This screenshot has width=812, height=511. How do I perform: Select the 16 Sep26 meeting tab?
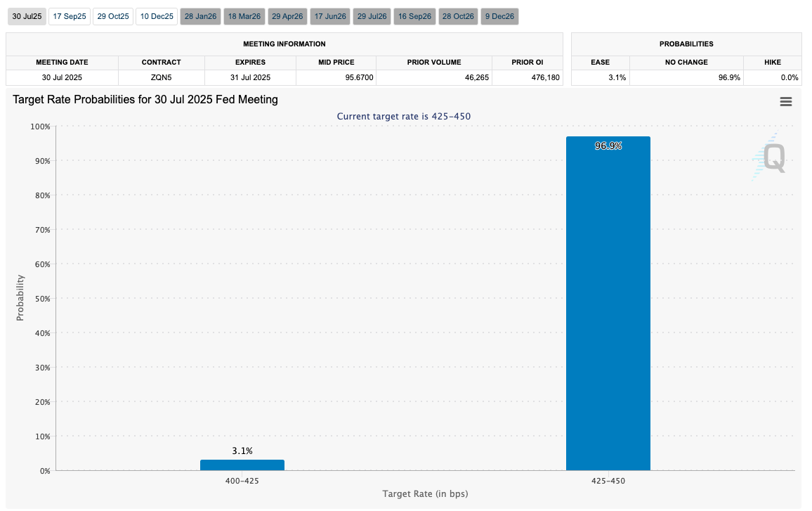pos(414,16)
